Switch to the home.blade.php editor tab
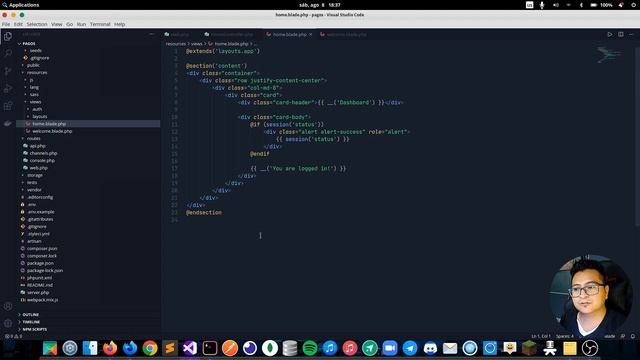Viewport: 640px width, 360px height. 289,35
